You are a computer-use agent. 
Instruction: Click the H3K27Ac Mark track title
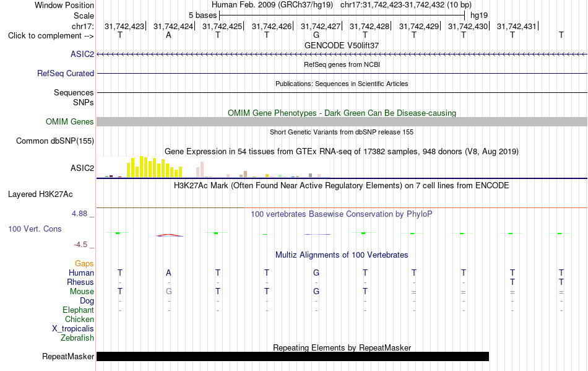click(x=342, y=186)
